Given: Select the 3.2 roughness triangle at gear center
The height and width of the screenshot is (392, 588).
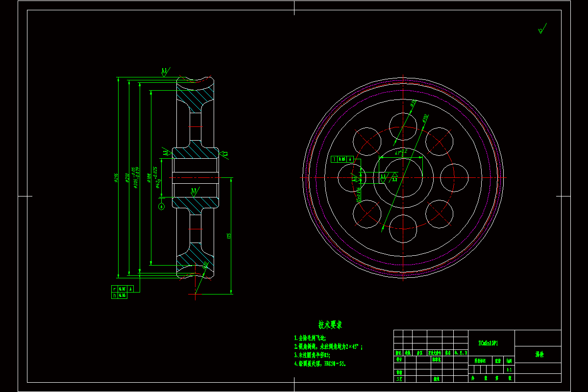Looking at the screenshot, I should 394,177.
